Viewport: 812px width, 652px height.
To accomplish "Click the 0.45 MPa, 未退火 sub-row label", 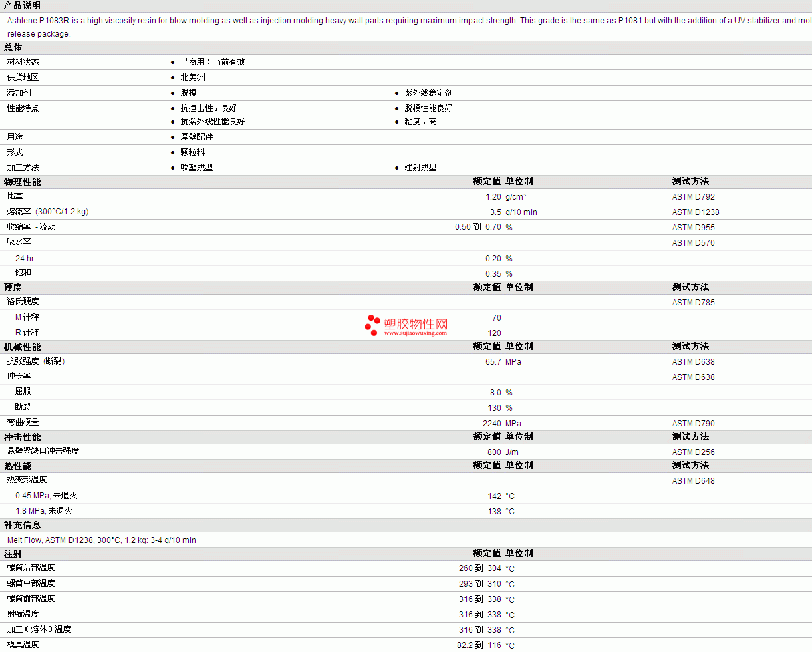I will [46, 496].
